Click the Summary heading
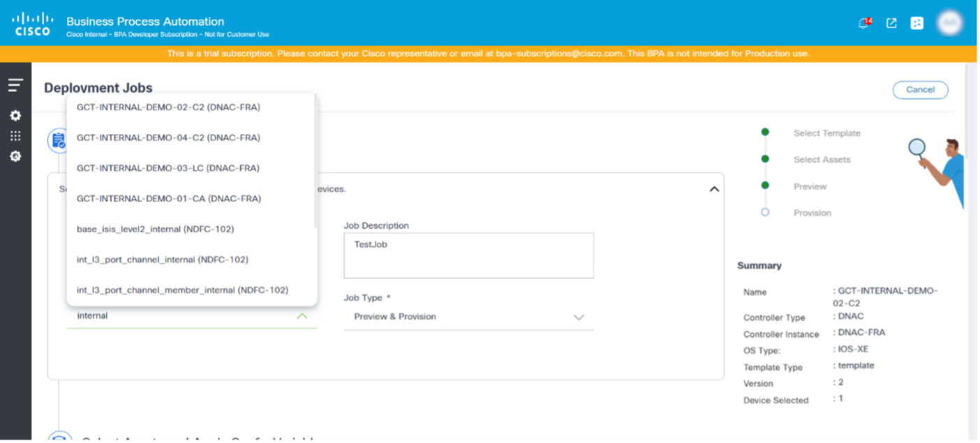Screen dimensions: 980x443 [759, 266]
